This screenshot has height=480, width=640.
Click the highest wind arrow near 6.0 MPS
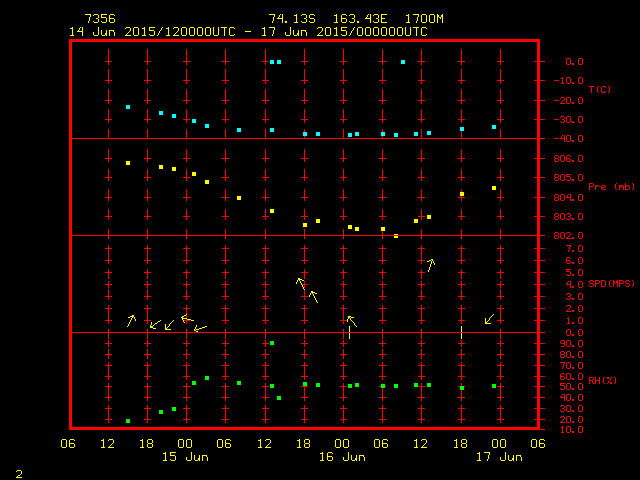tap(430, 265)
